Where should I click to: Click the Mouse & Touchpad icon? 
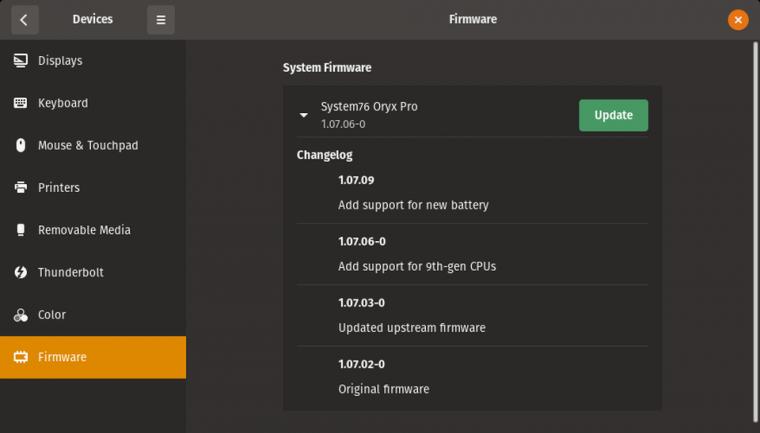[20, 145]
